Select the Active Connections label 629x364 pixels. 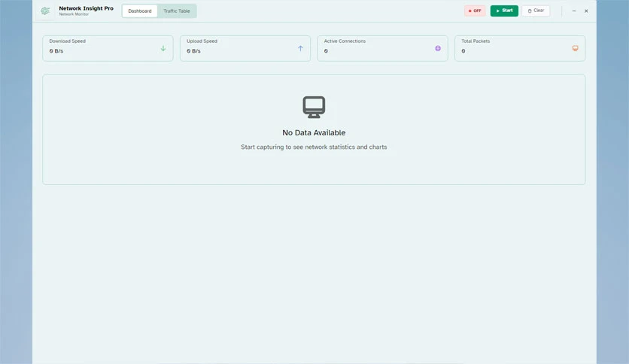tap(345, 41)
